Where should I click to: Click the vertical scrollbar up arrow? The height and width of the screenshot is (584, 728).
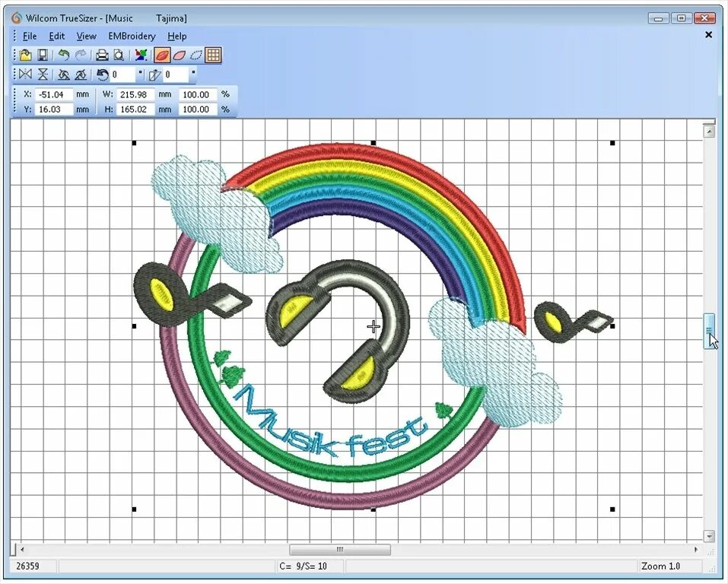[709, 132]
